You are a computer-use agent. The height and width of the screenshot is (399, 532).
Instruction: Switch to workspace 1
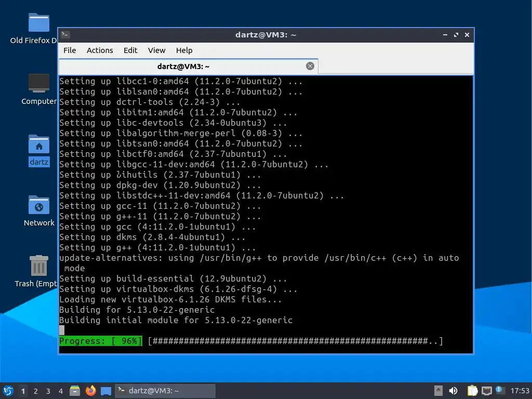pos(23,391)
